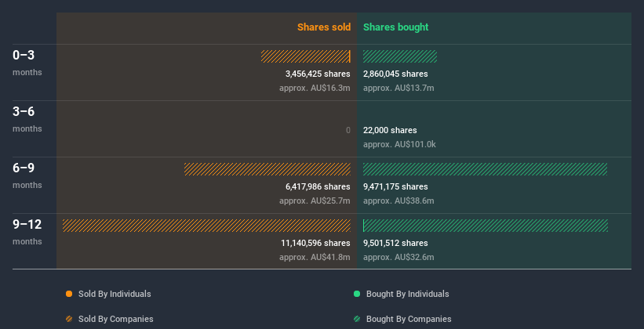This screenshot has height=329, width=644.
Task: Click the 6–9 months green bought bar
Action: 485,169
